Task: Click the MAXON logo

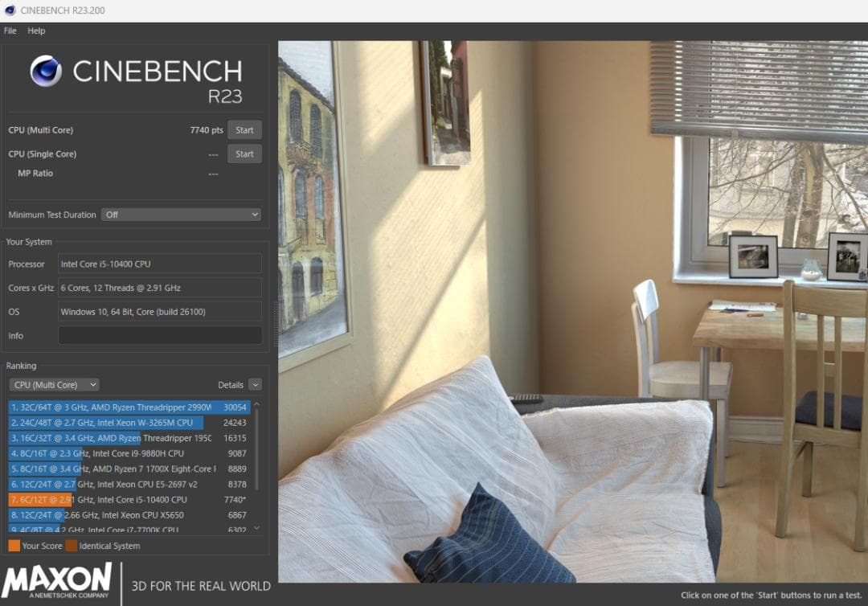Action: point(57,580)
